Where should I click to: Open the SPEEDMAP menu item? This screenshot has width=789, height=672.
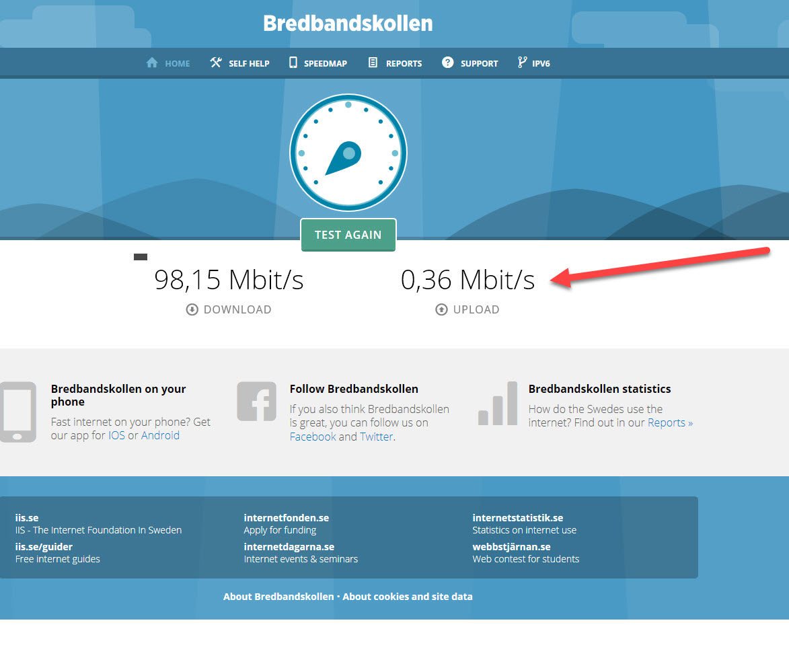pyautogui.click(x=326, y=63)
